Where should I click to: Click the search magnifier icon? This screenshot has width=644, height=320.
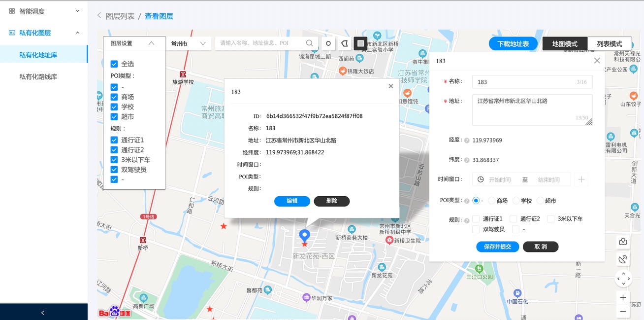click(309, 43)
